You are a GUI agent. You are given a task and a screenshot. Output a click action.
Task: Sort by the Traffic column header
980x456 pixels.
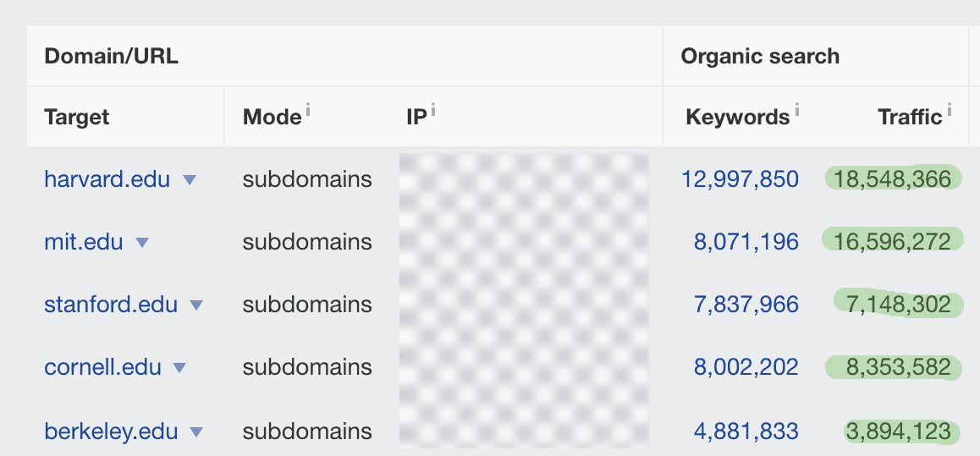coord(910,117)
